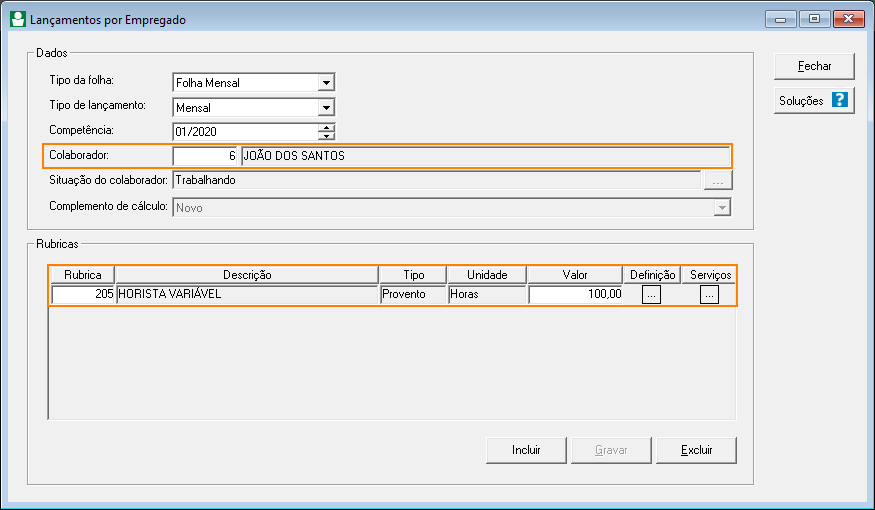875x510 pixels.
Task: Click the Excluir button
Action: [696, 450]
